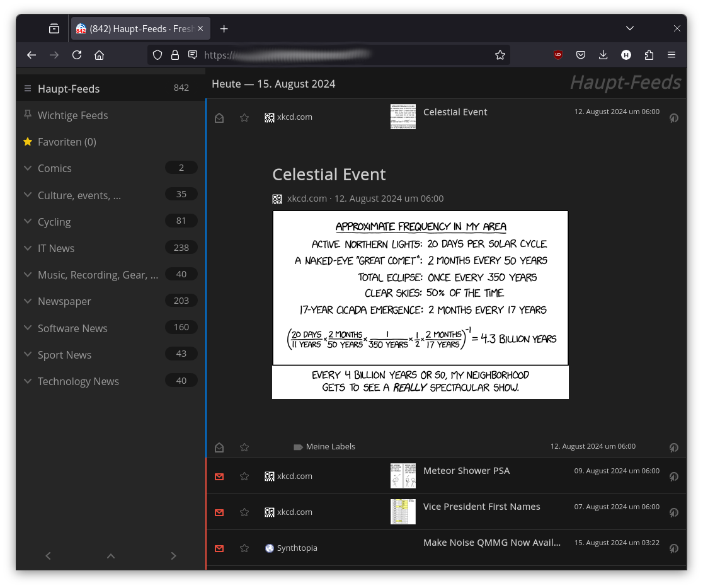Open the Meteor Shower PSA article
The width and height of the screenshot is (703, 588).
pyautogui.click(x=466, y=471)
